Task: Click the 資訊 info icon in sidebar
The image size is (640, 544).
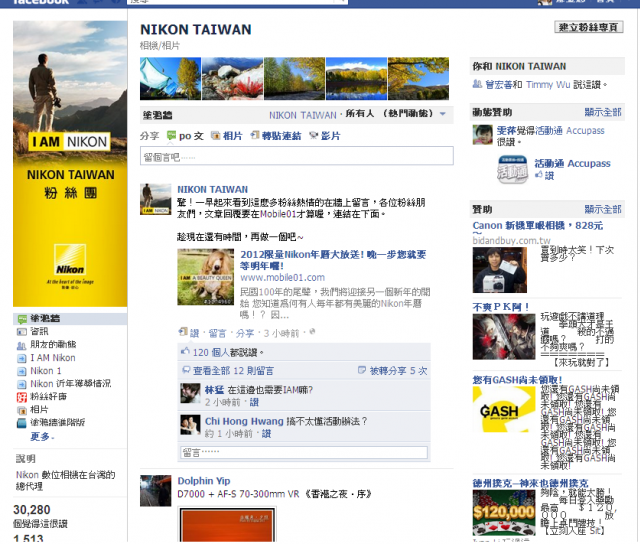Action: [x=22, y=332]
